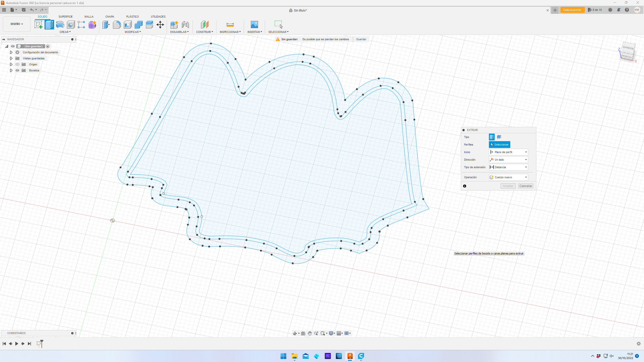Select thin extrude type option

coord(499,137)
